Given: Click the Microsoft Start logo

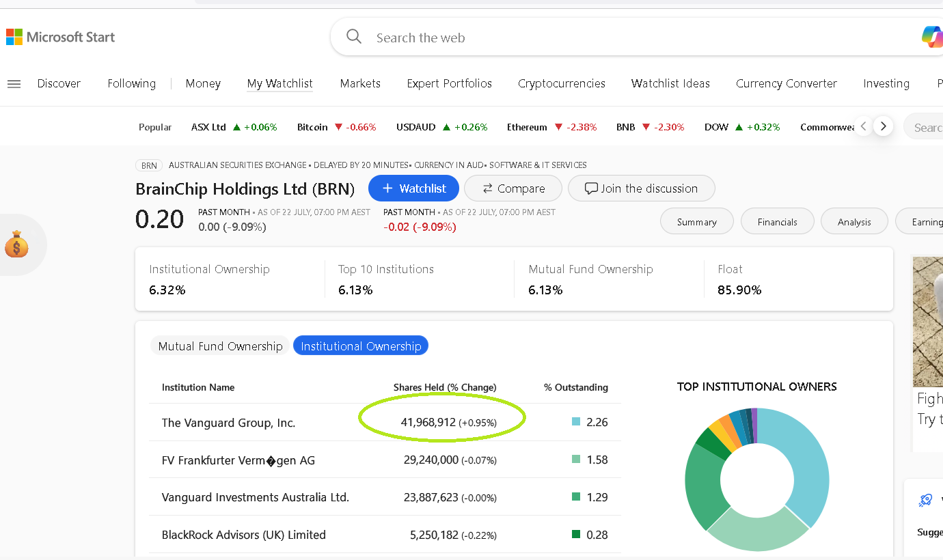Looking at the screenshot, I should coord(60,37).
